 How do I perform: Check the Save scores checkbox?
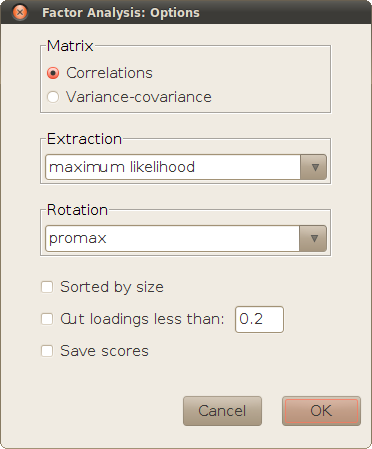coord(47,351)
